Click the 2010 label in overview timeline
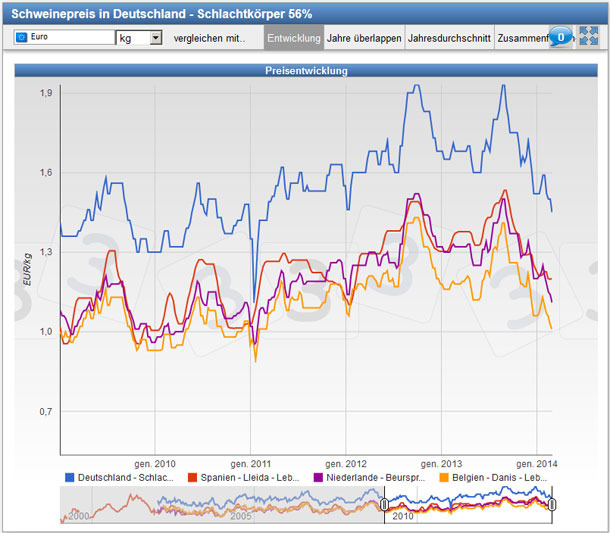This screenshot has width=610, height=533. pos(403,516)
